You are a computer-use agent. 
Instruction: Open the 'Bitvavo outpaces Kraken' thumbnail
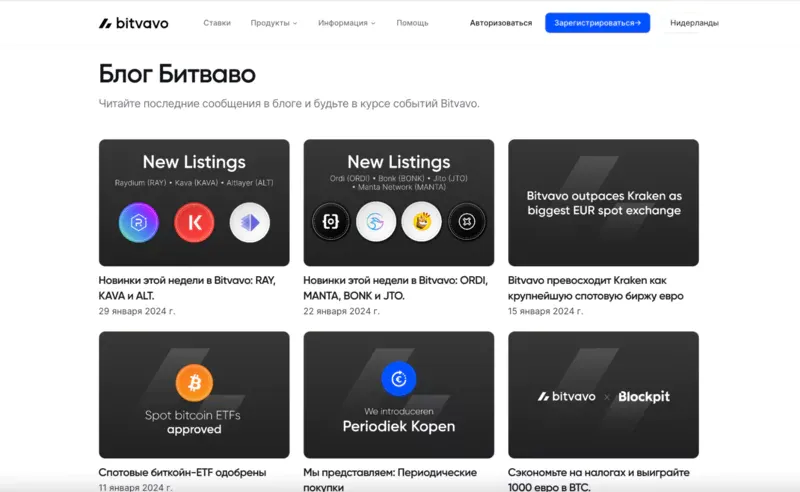(x=603, y=203)
